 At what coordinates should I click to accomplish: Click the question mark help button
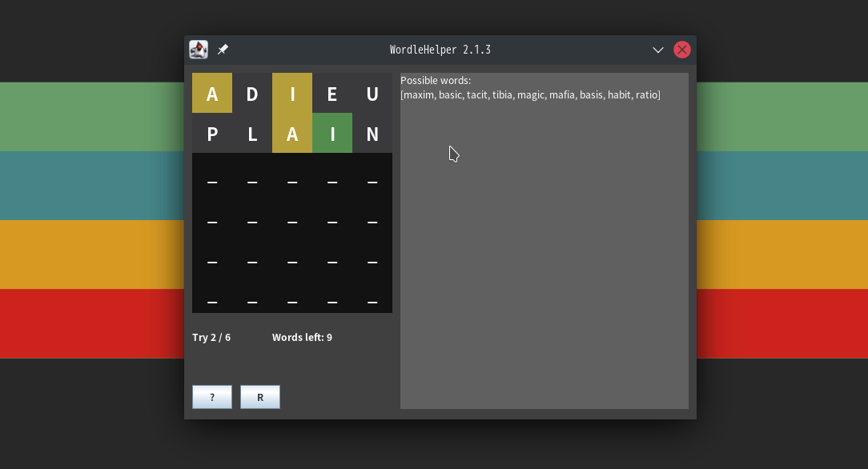tap(212, 397)
